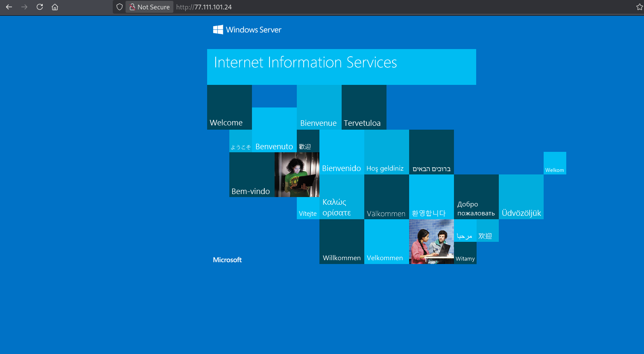Click the Arabic مرحبا tile

(x=465, y=230)
